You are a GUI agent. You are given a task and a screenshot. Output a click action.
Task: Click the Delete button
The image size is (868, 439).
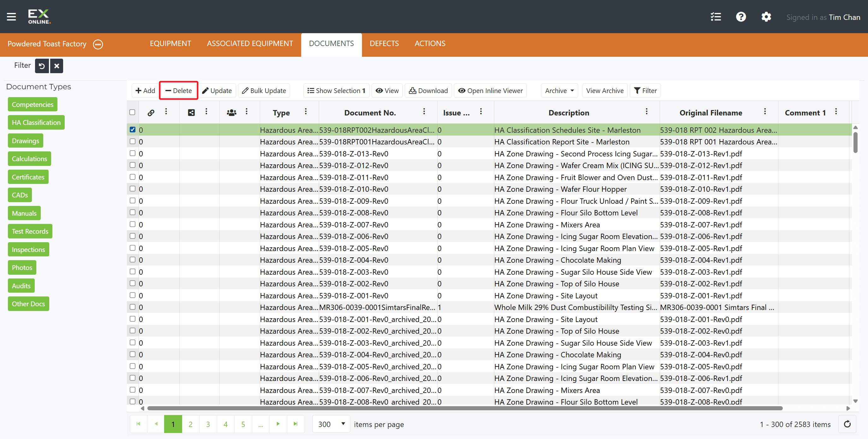click(179, 91)
